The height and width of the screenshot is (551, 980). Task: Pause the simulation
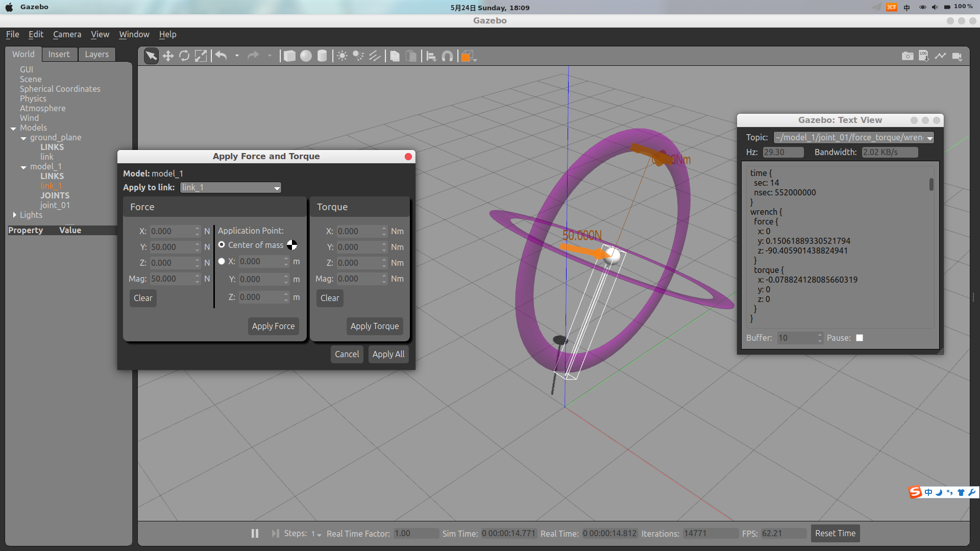pos(255,533)
